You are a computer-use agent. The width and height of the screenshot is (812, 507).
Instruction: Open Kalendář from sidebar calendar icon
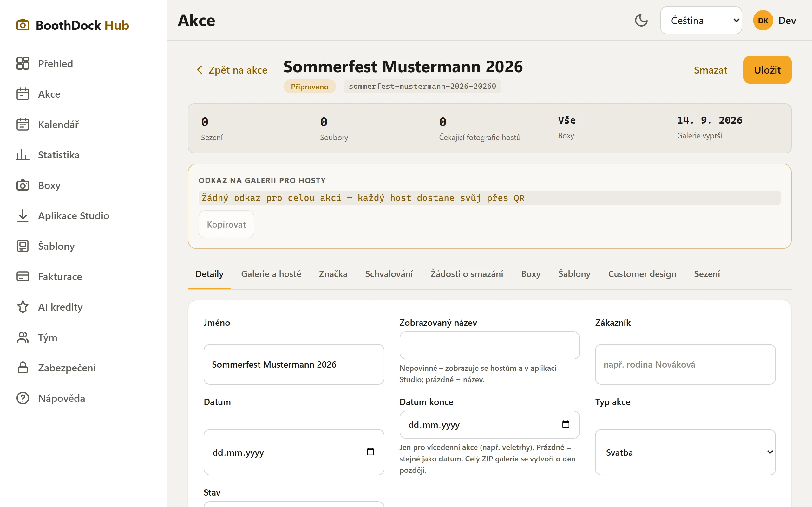click(23, 125)
